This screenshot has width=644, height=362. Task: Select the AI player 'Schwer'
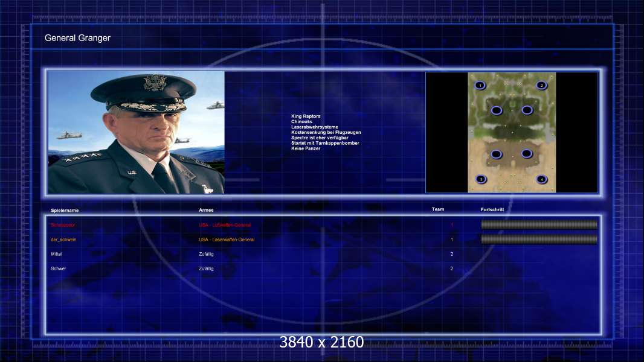pos(59,268)
